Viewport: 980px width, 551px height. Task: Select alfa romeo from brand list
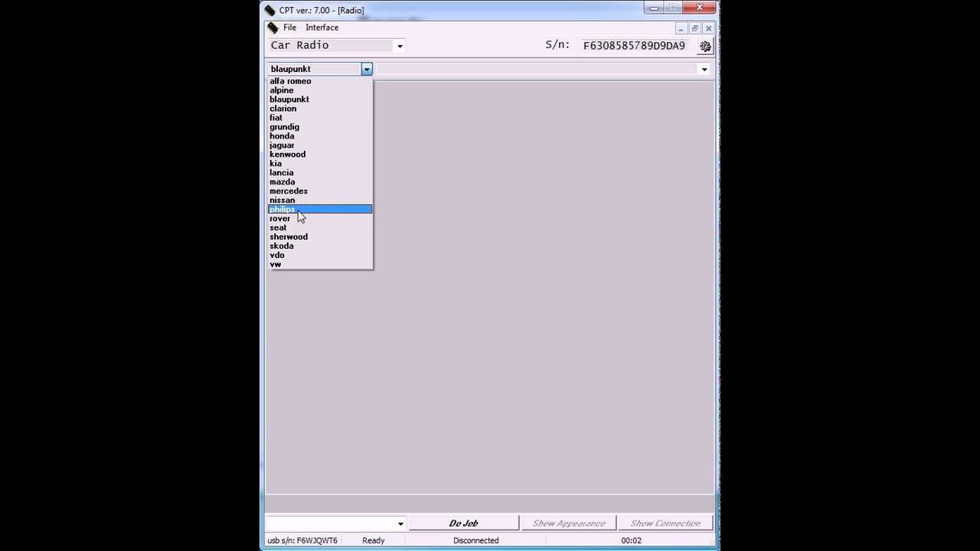(320, 81)
